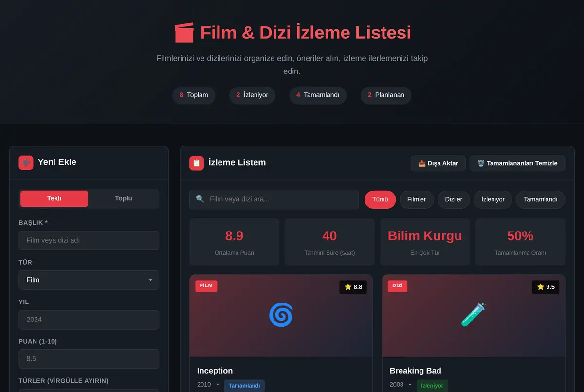Click the Ortalama Puan 8.9 stat card

tap(234, 242)
